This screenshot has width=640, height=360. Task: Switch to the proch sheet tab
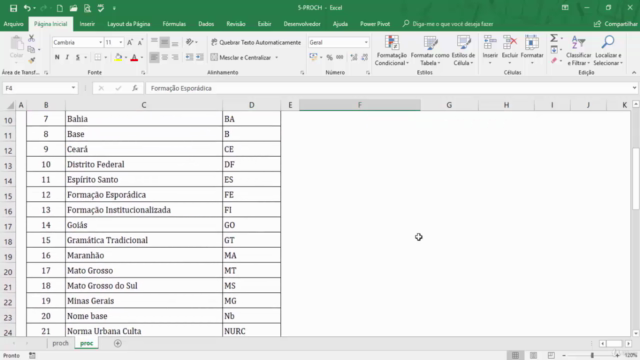(60, 343)
